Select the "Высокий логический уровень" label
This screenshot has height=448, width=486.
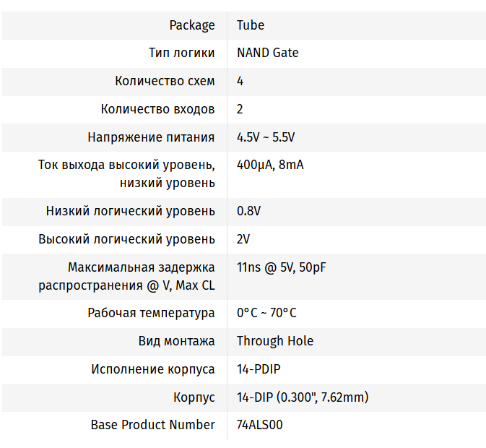126,239
